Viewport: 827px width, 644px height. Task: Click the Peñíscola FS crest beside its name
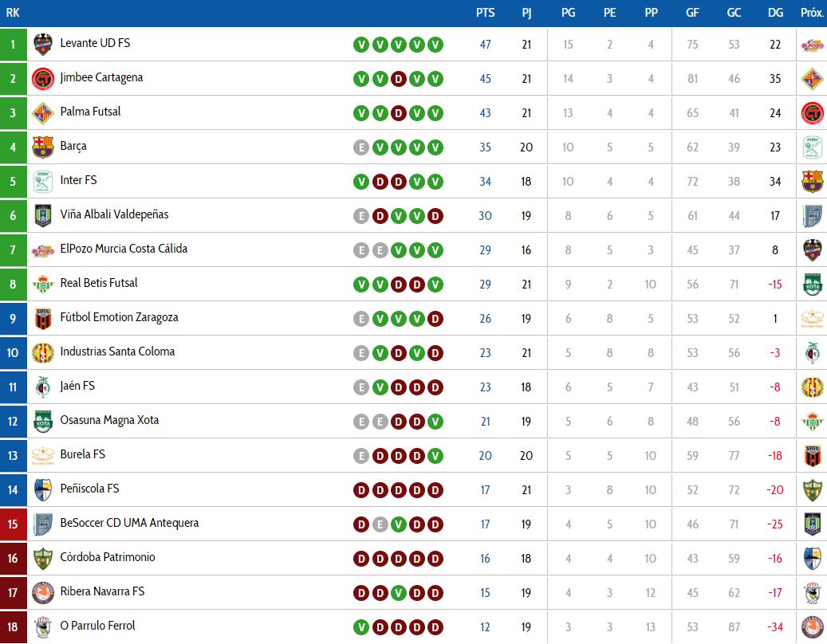click(43, 489)
